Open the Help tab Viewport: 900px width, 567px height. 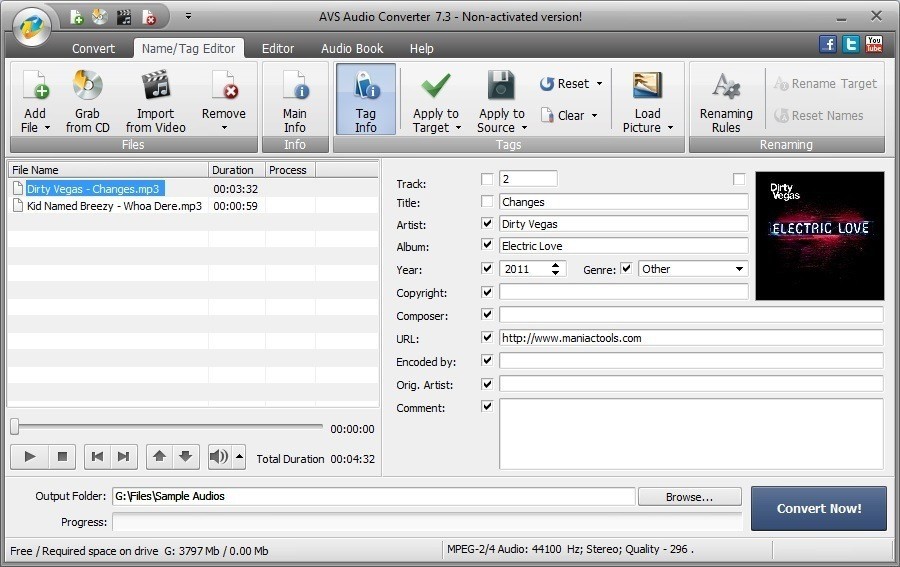pos(421,49)
